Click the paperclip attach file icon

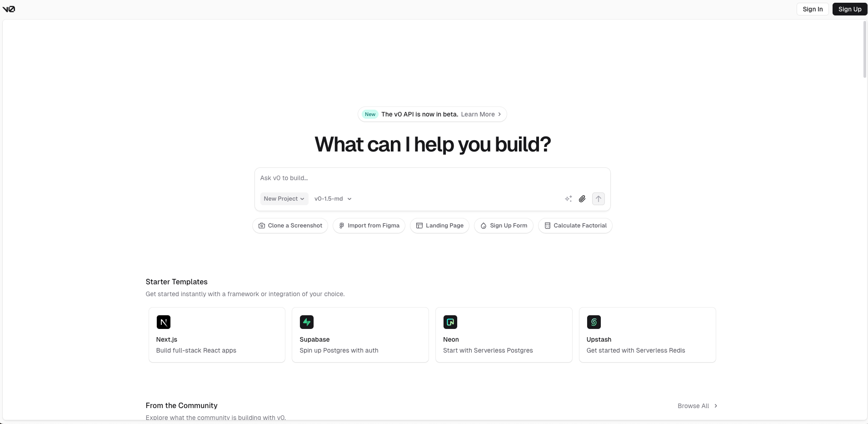tap(582, 199)
